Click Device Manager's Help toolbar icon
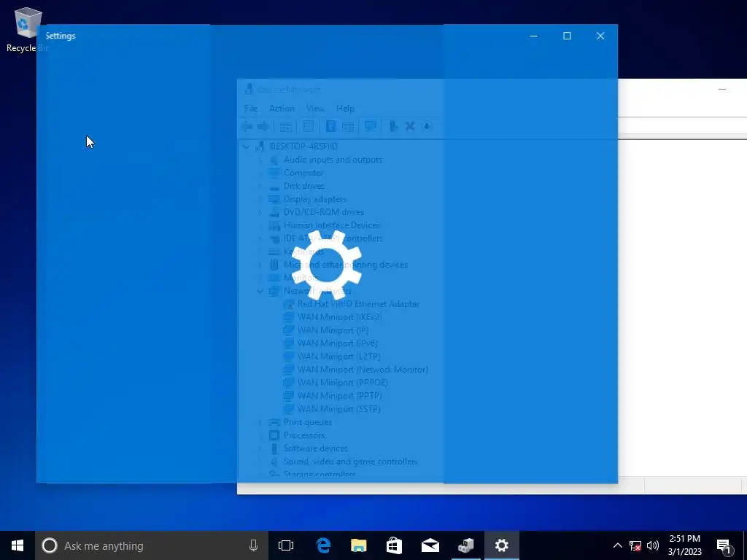The image size is (747, 560). 330,126
